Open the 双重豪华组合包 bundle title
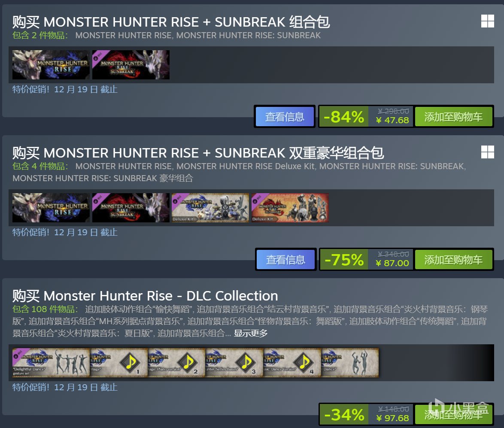The height and width of the screenshot is (428, 504). 198,153
